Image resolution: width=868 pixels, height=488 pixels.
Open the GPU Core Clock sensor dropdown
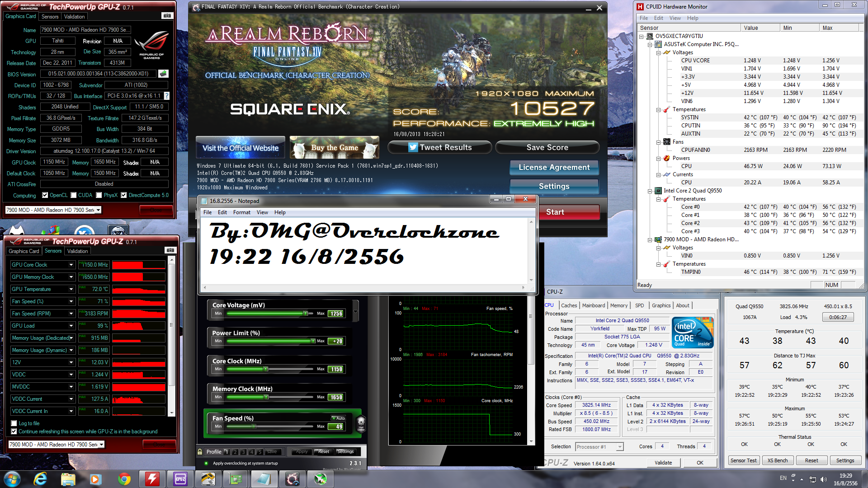71,265
